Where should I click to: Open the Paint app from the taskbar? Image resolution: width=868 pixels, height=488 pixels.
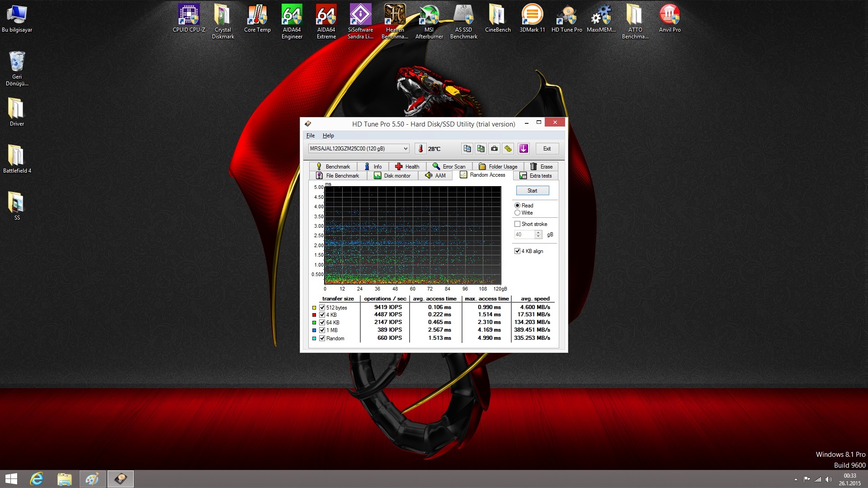pyautogui.click(x=92, y=479)
